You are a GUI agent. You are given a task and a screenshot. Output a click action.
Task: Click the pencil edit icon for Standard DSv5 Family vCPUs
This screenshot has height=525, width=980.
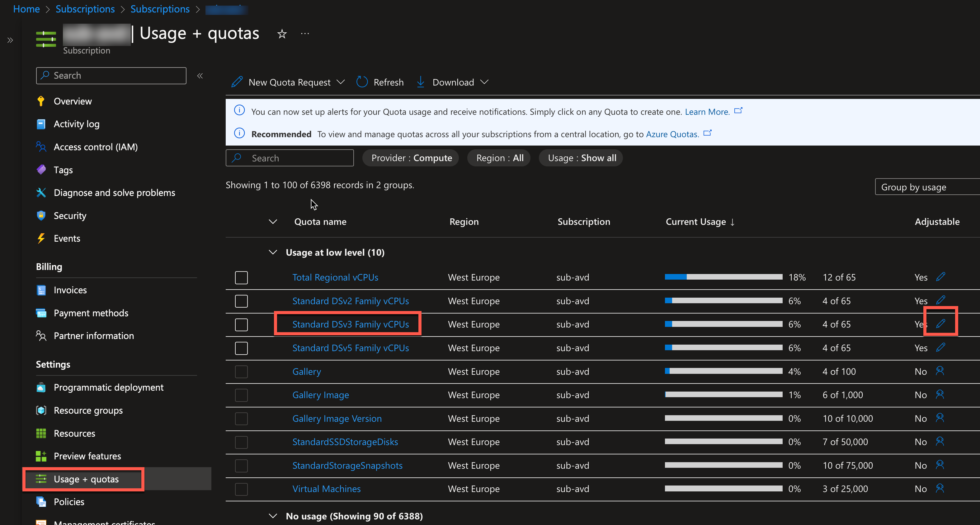(x=940, y=347)
